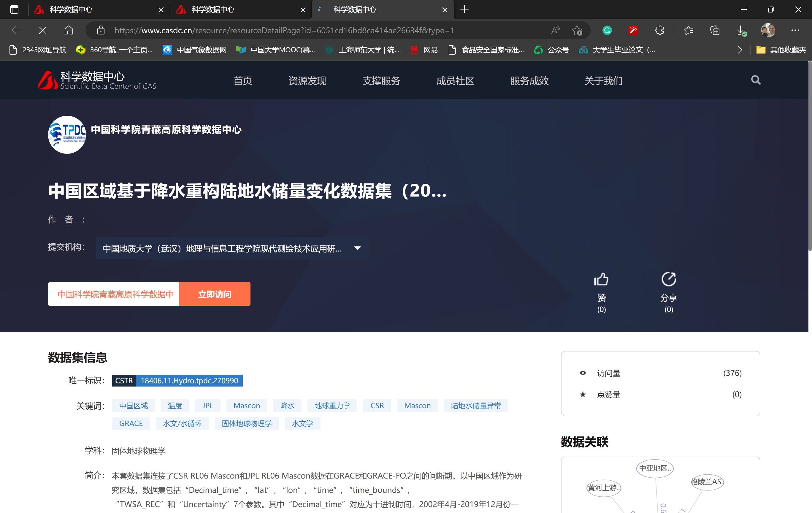Open the 资源发现 menu

tap(307, 81)
